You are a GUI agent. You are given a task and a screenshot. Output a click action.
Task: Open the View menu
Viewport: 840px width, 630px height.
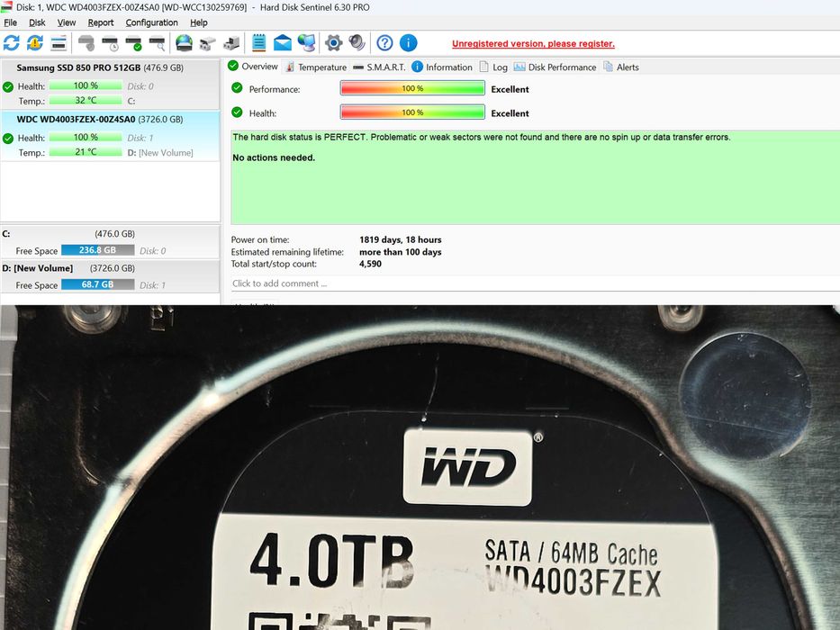coord(67,22)
